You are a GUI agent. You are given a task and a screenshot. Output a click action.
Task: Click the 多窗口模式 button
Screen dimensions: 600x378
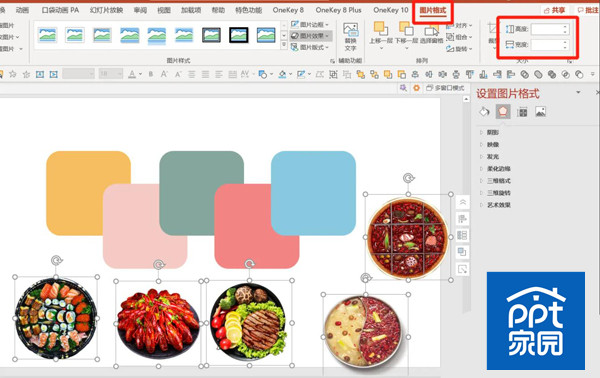(x=445, y=88)
